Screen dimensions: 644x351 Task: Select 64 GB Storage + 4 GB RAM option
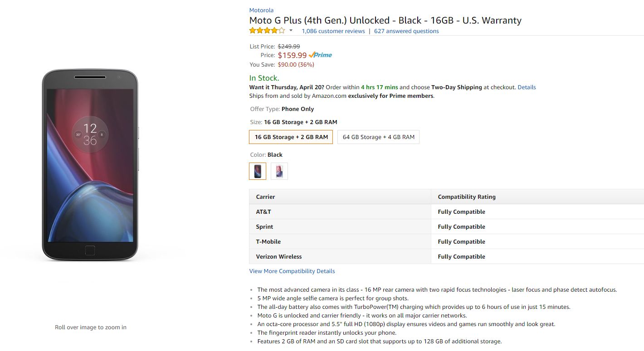pos(378,137)
